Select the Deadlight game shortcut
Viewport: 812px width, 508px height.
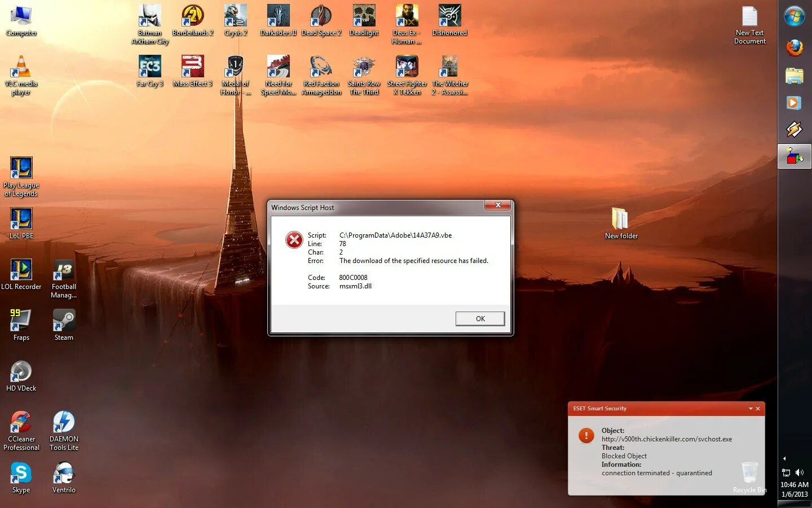[x=364, y=20]
